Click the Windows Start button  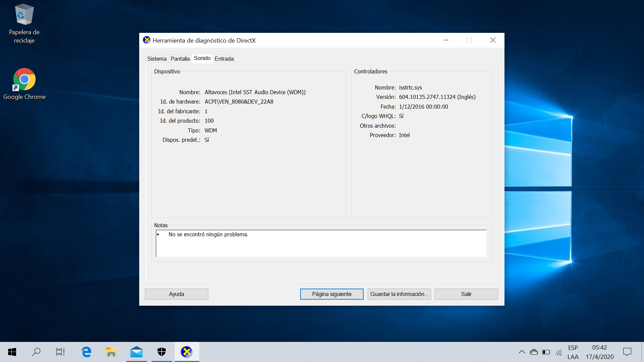(12, 352)
